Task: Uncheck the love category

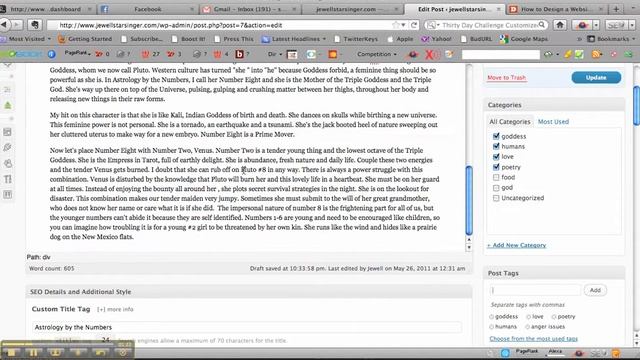Action: 496,156
